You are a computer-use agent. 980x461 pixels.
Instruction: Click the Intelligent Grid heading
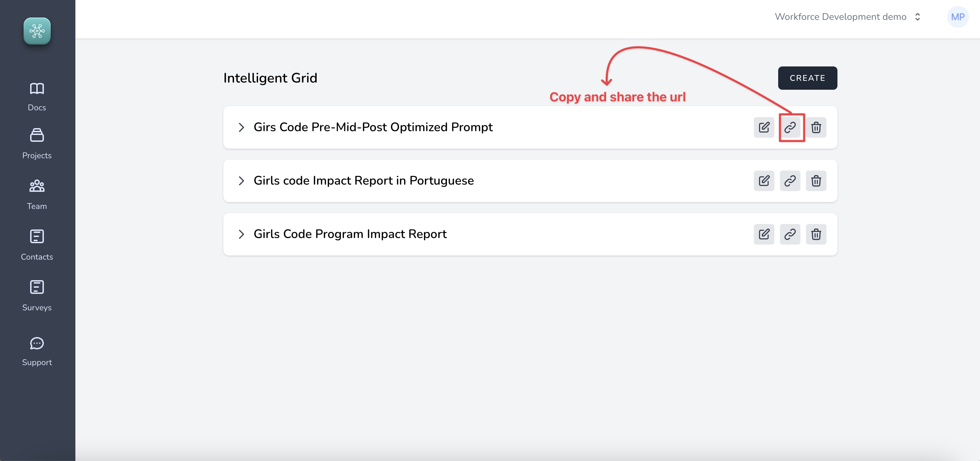point(270,78)
